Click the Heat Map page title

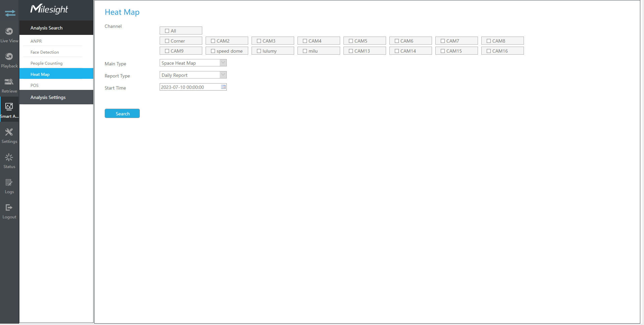(x=122, y=12)
